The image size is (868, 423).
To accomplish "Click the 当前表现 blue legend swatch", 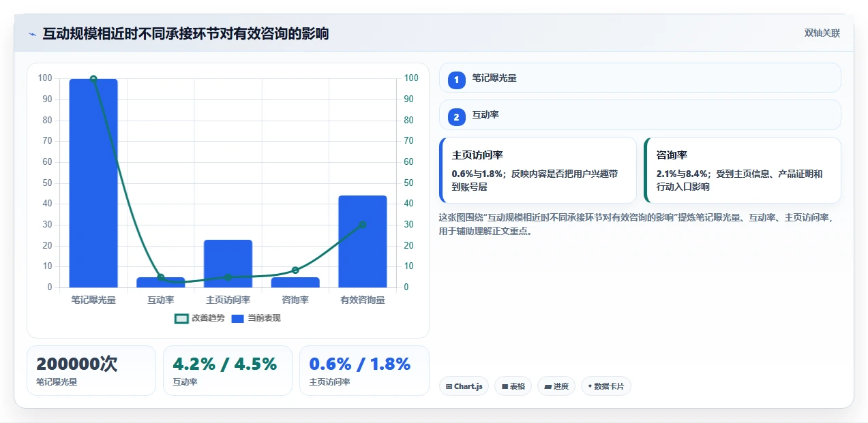I will pos(237,318).
